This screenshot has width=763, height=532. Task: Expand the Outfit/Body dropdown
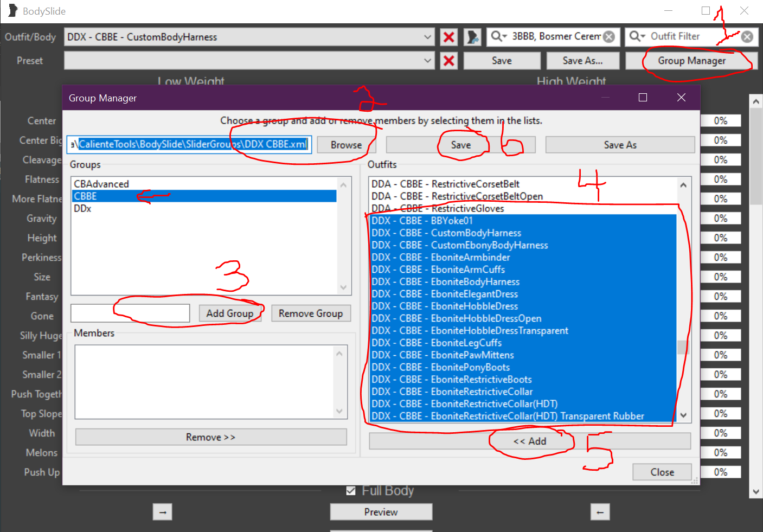pos(428,37)
